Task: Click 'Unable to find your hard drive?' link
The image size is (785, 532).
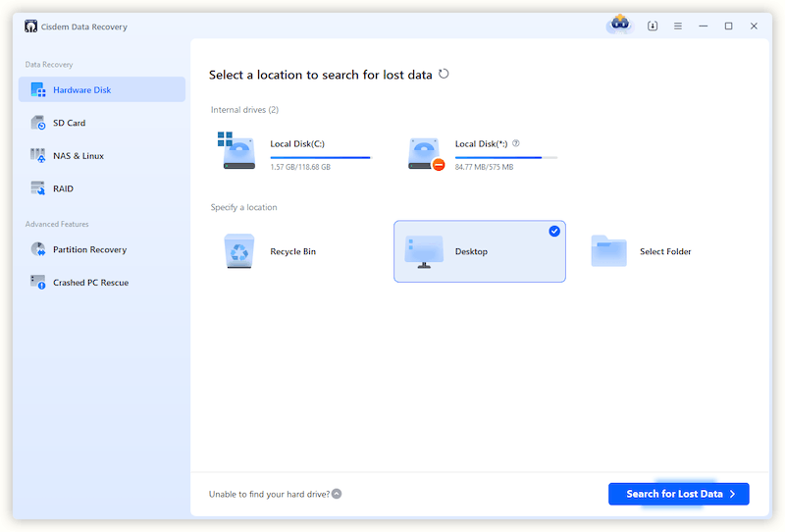Action: click(269, 494)
